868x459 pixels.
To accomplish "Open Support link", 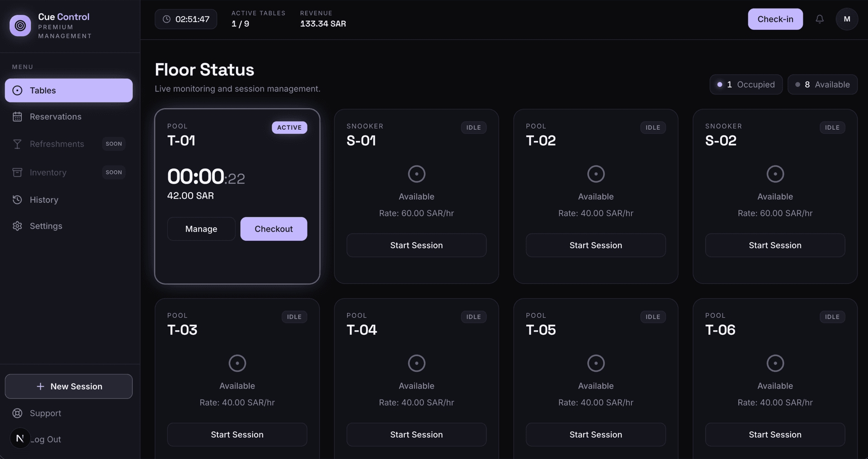I will [x=69, y=413].
